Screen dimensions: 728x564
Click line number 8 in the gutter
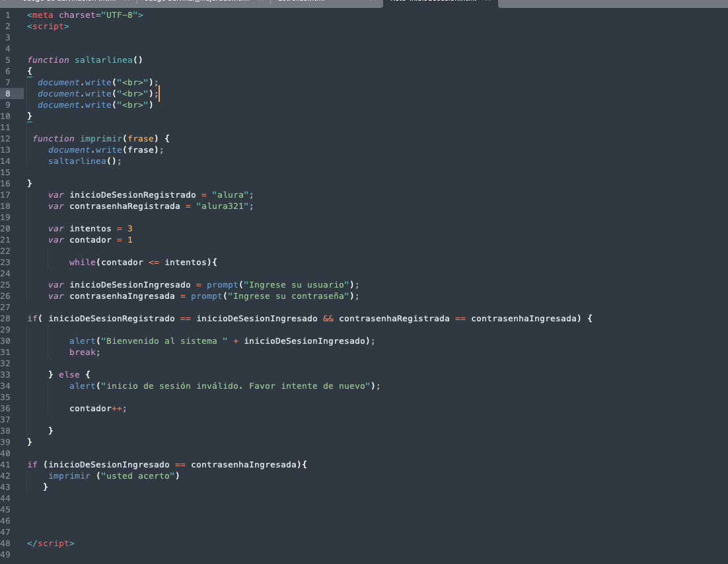pos(8,94)
